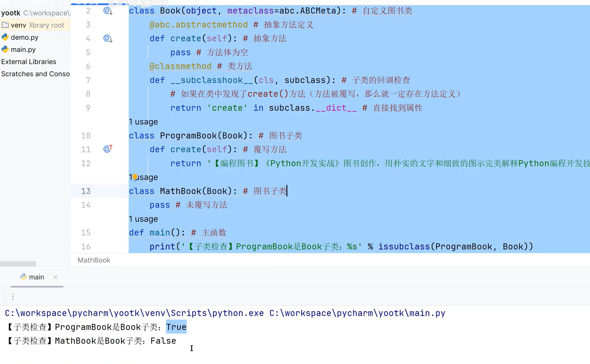Click the horizontal scrollbar at bottom left
Image resolution: width=590 pixels, height=364 pixels.
pos(18,263)
